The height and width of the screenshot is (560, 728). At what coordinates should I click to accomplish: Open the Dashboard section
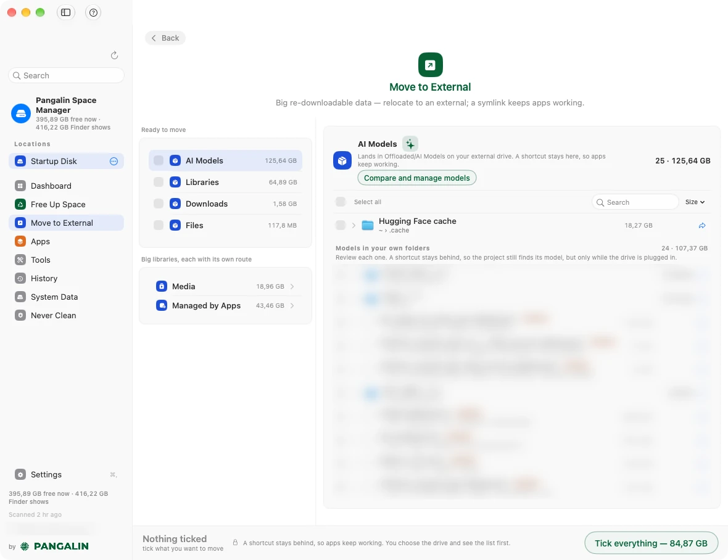(x=66, y=186)
